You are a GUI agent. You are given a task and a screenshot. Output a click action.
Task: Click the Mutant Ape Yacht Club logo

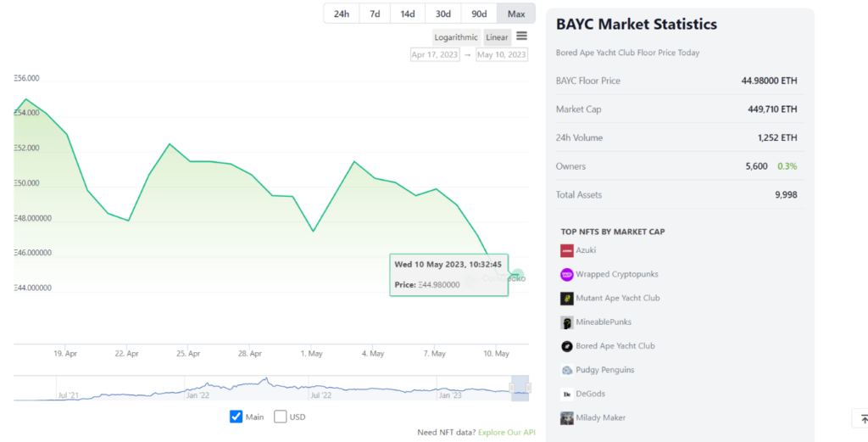(567, 298)
